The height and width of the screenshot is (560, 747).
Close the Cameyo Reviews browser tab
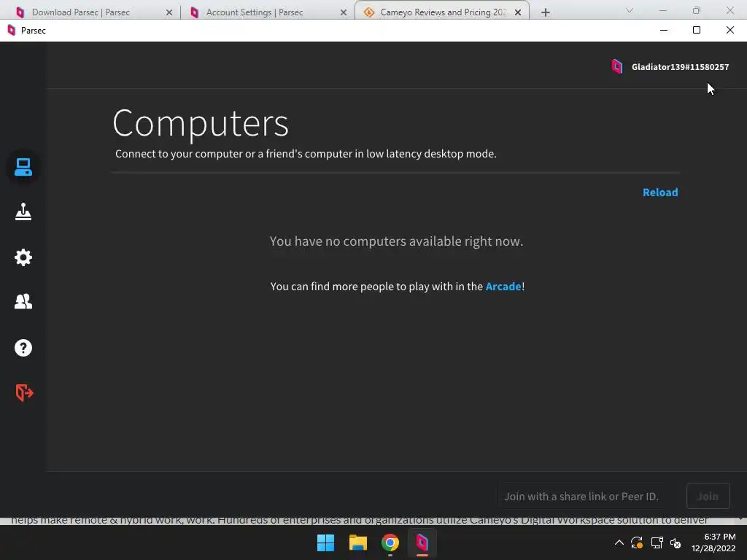tap(518, 12)
